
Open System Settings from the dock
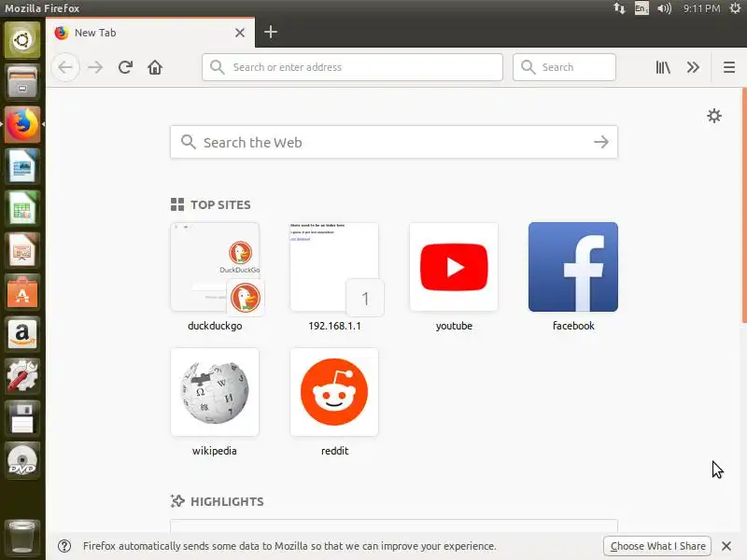click(x=22, y=376)
